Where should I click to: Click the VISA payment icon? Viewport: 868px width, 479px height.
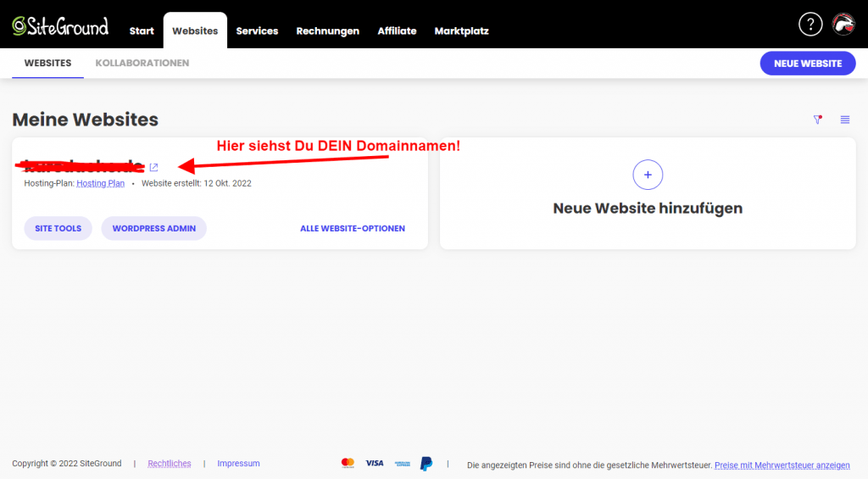click(x=375, y=463)
